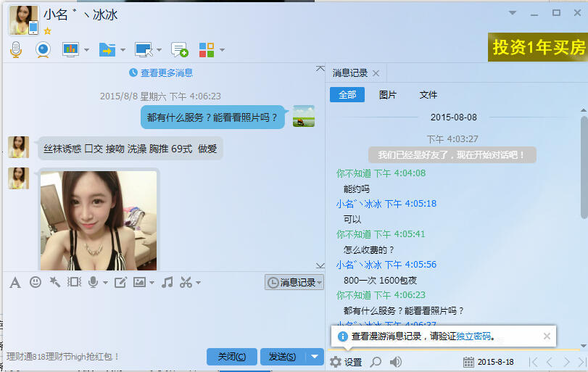Expand the dropdown beside the send image icon
This screenshot has width=588, height=372.
point(152,282)
